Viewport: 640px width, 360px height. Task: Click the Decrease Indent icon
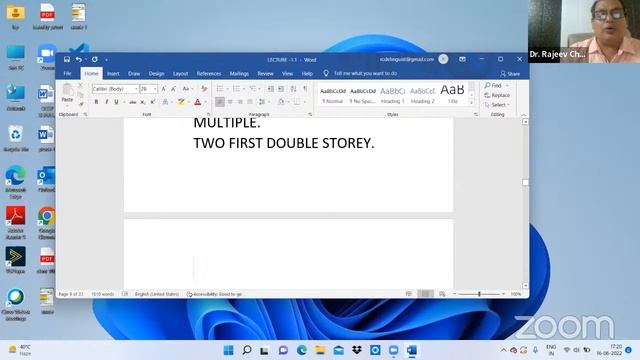coord(271,89)
